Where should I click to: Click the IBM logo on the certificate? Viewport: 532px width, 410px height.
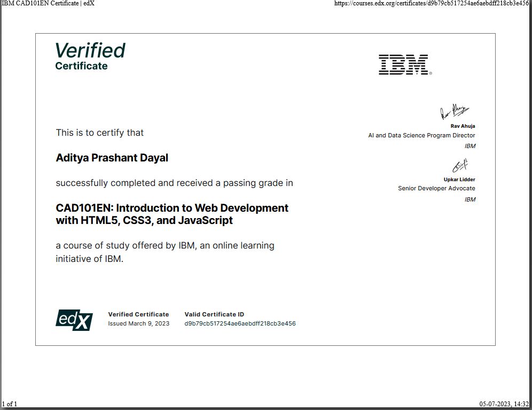[x=405, y=65]
